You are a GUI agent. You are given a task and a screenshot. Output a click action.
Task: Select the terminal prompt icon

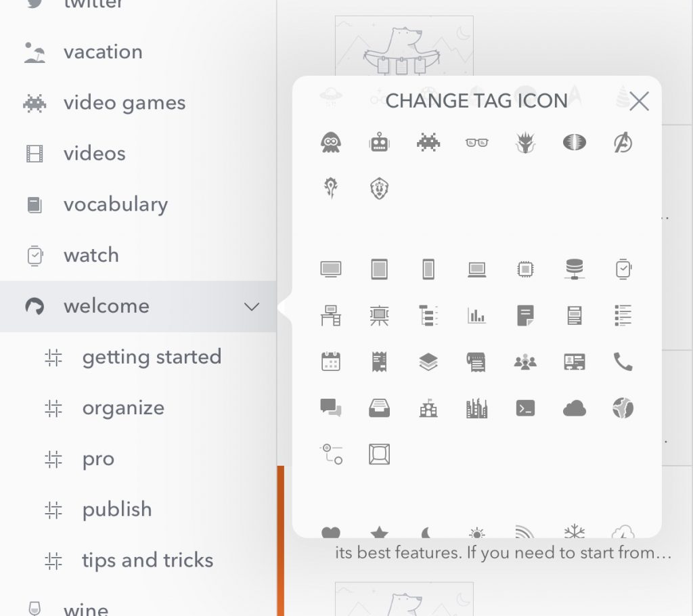(525, 408)
